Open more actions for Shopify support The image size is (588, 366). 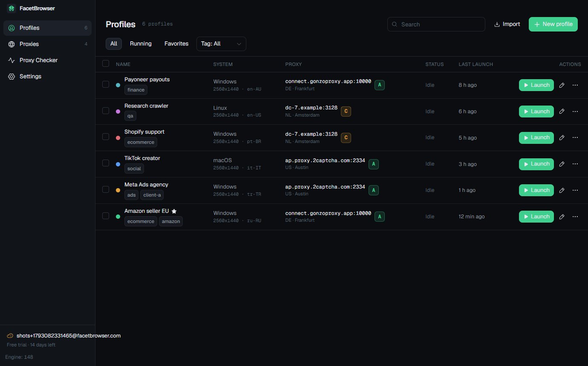[575, 138]
